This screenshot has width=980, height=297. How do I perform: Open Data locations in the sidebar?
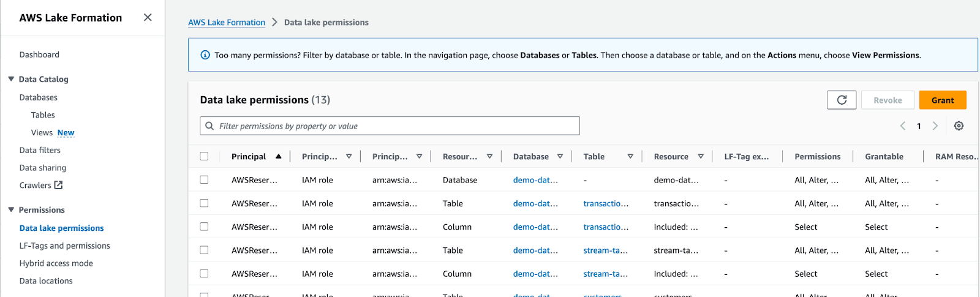pyautogui.click(x=46, y=281)
